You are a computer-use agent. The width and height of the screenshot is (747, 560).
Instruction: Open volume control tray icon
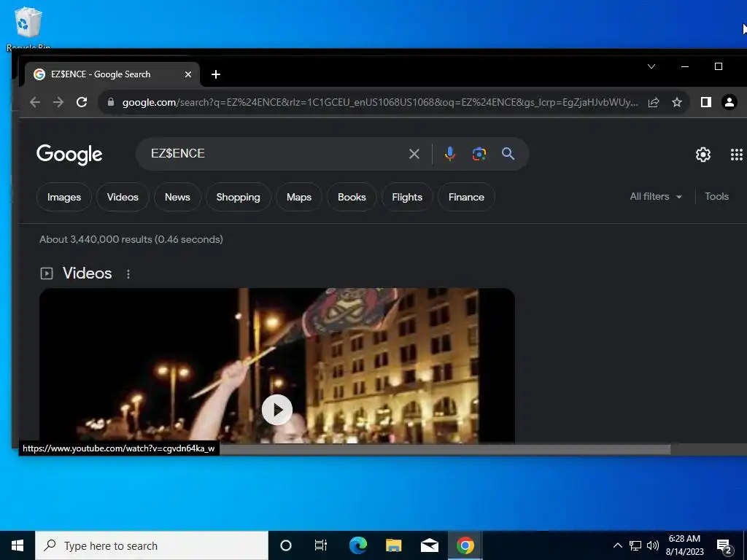(x=653, y=545)
